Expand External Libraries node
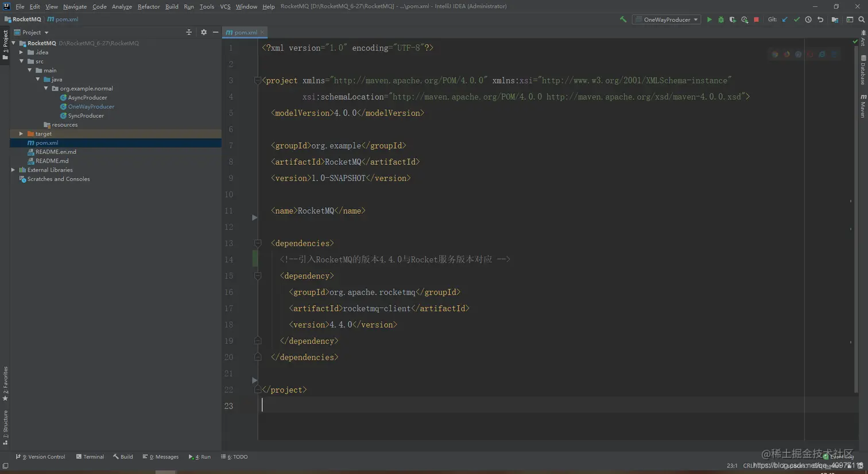The width and height of the screenshot is (868, 474). [13, 170]
